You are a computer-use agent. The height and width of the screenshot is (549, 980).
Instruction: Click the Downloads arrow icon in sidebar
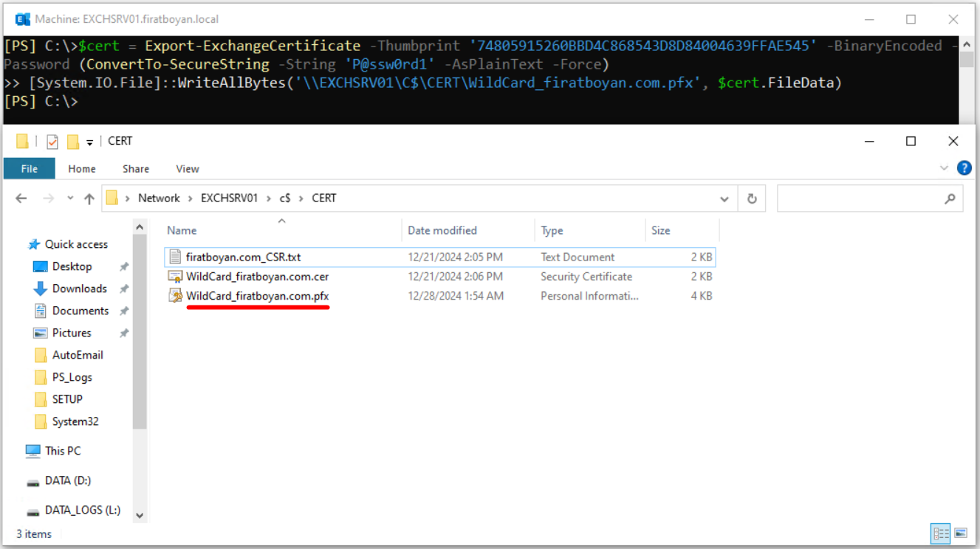[x=41, y=289]
